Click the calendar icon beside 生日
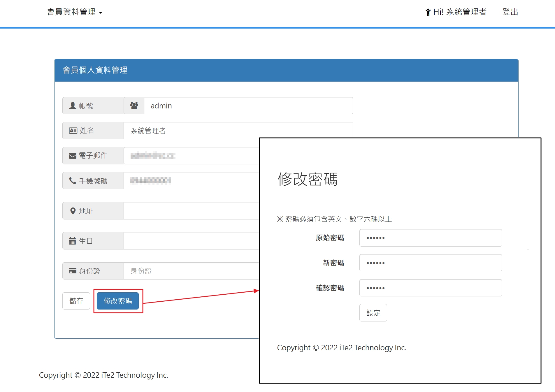Image resolution: width=555 pixels, height=392 pixels. tap(72, 241)
